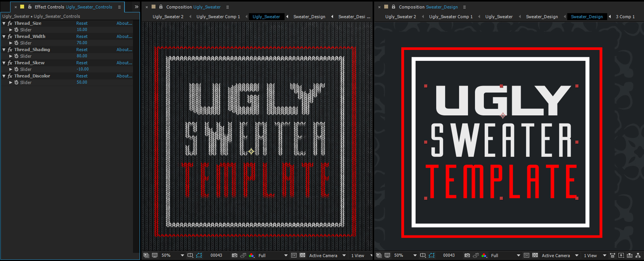The width and height of the screenshot is (644, 261).
Task: Toggle mask visibility in Sweater_Design viewer
Action: (x=432, y=256)
